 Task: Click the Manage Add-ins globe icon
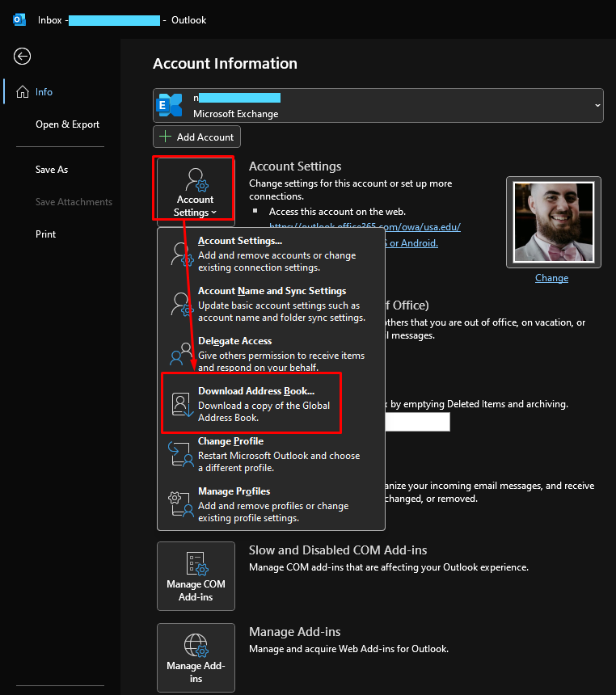[x=196, y=645]
